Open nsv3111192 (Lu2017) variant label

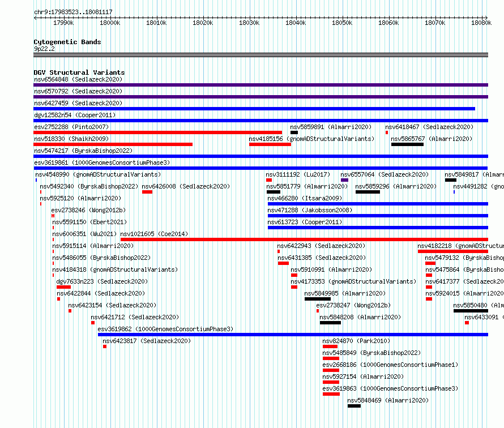pos(298,174)
